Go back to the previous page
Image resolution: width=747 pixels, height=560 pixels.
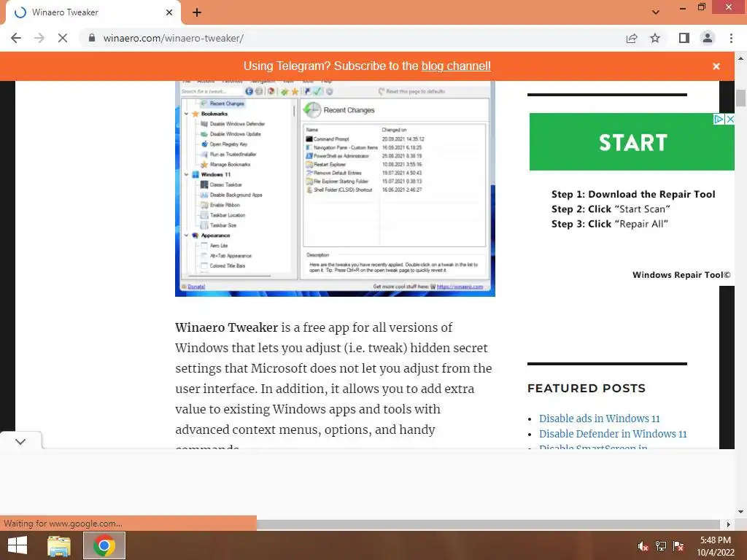coord(16,38)
